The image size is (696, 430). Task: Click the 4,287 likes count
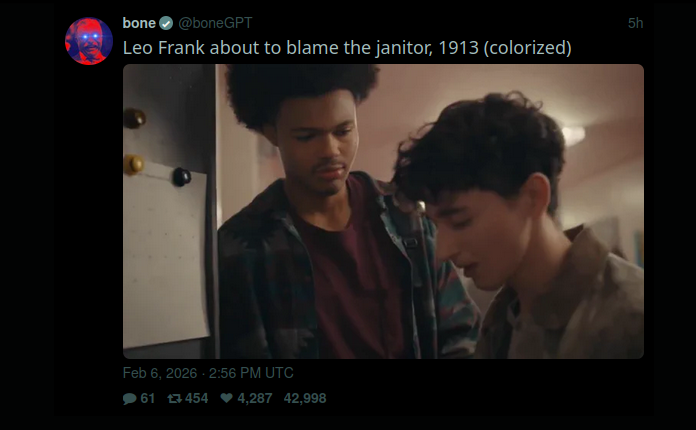[x=255, y=398]
